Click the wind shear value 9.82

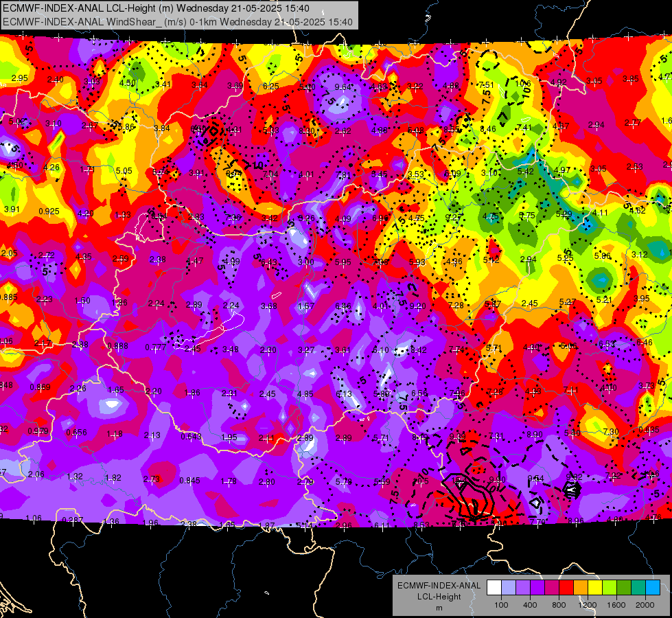point(575,477)
